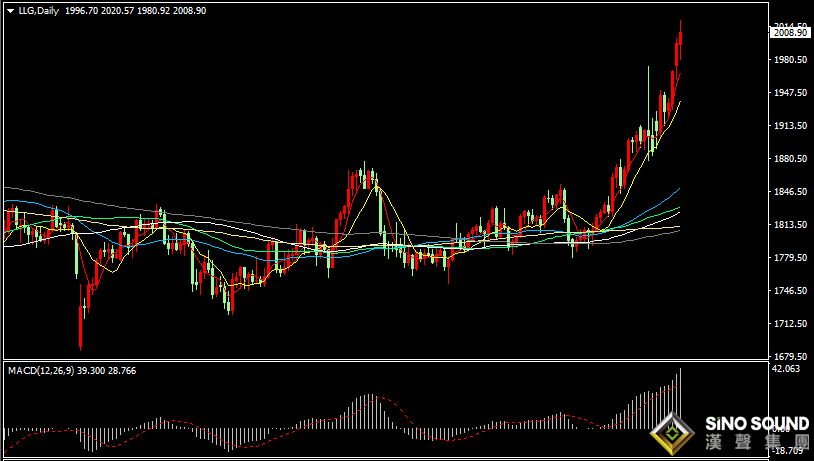Select the low price 1980.92 in header
Viewport: 814px width, 461px height.
coord(153,11)
